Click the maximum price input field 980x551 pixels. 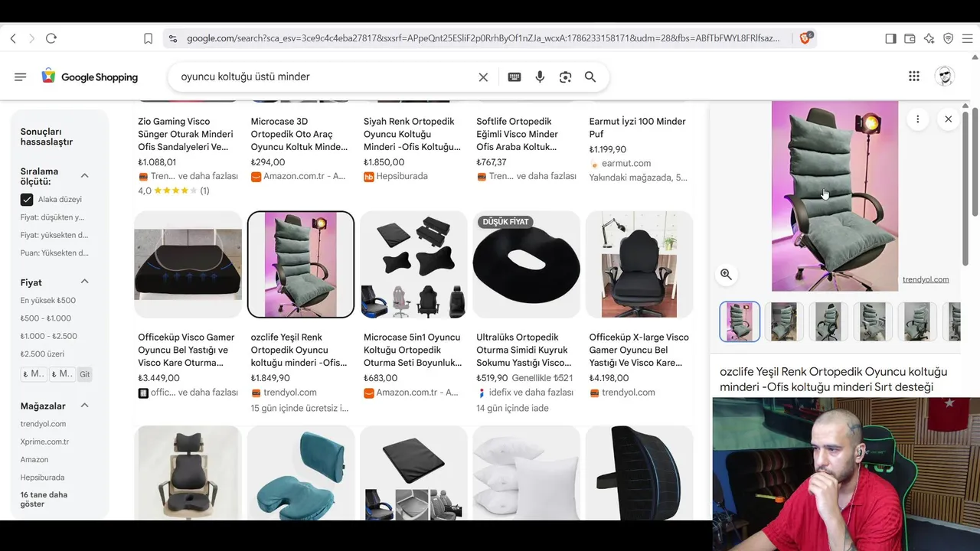point(62,374)
